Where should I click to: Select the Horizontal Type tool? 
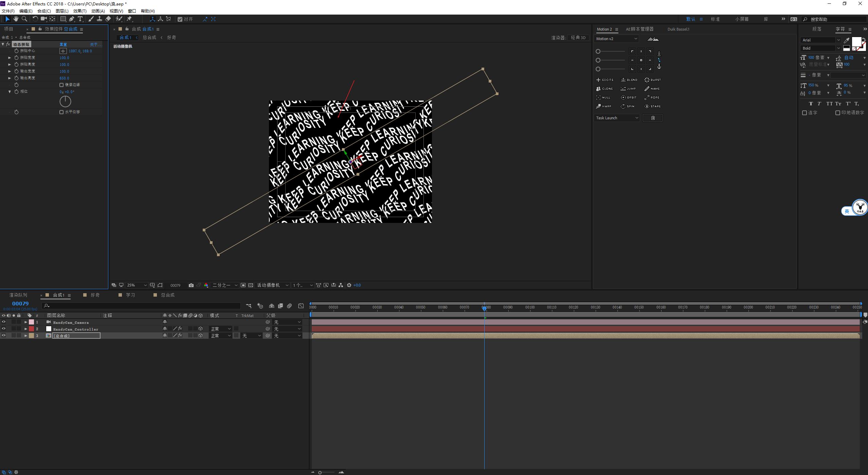pyautogui.click(x=80, y=19)
